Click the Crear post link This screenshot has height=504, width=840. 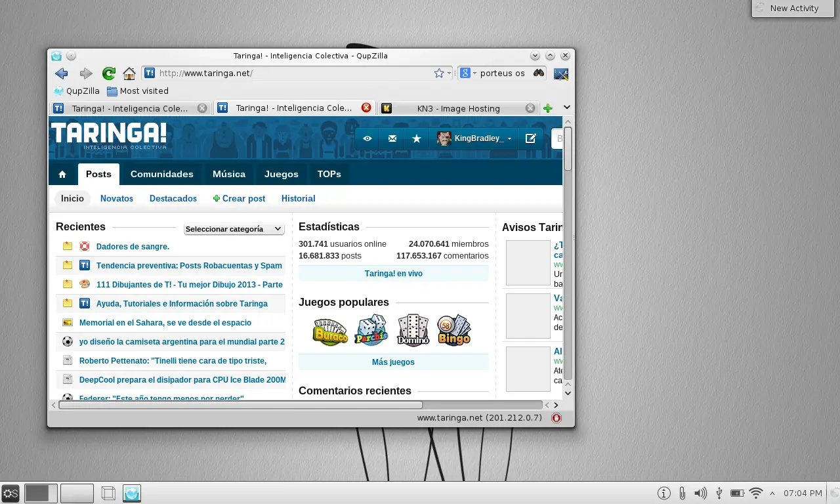[240, 198]
